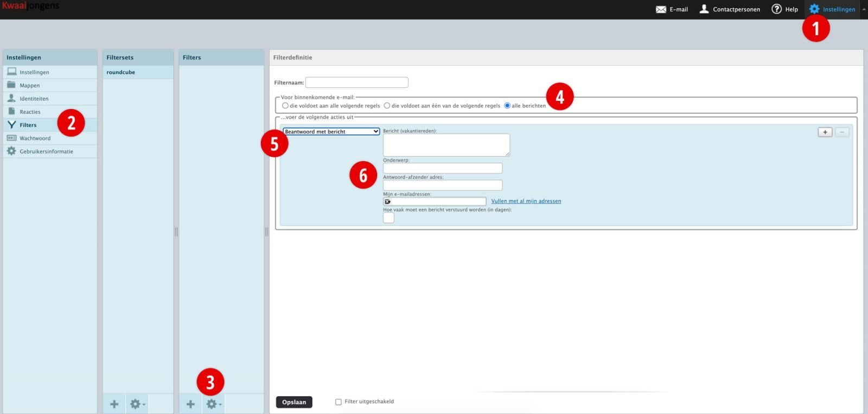The width and height of the screenshot is (868, 414).
Task: Select Wachtwoord in settings list
Action: [x=35, y=138]
